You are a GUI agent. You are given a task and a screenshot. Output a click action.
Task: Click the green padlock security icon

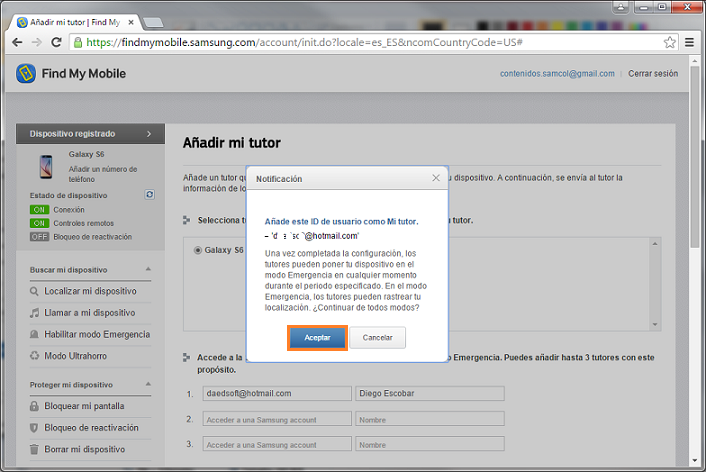pos(78,42)
